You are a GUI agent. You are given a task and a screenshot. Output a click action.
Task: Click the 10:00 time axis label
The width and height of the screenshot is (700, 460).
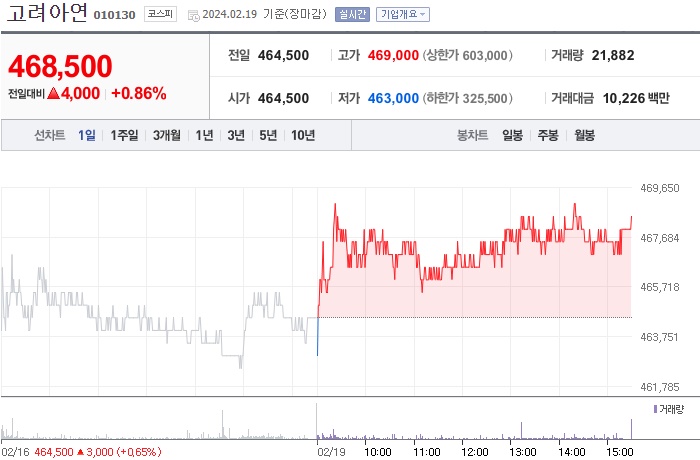pyautogui.click(x=378, y=452)
